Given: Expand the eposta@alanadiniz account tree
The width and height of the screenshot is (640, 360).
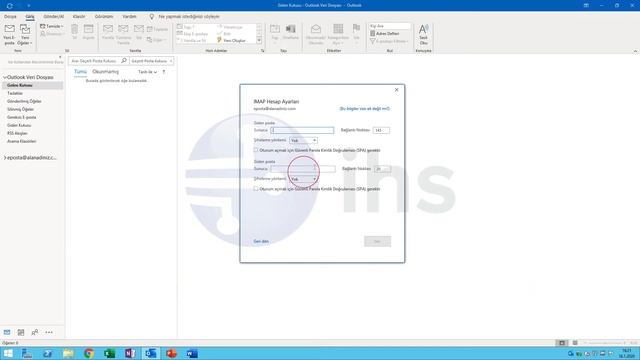Looking at the screenshot, I should pos(5,158).
